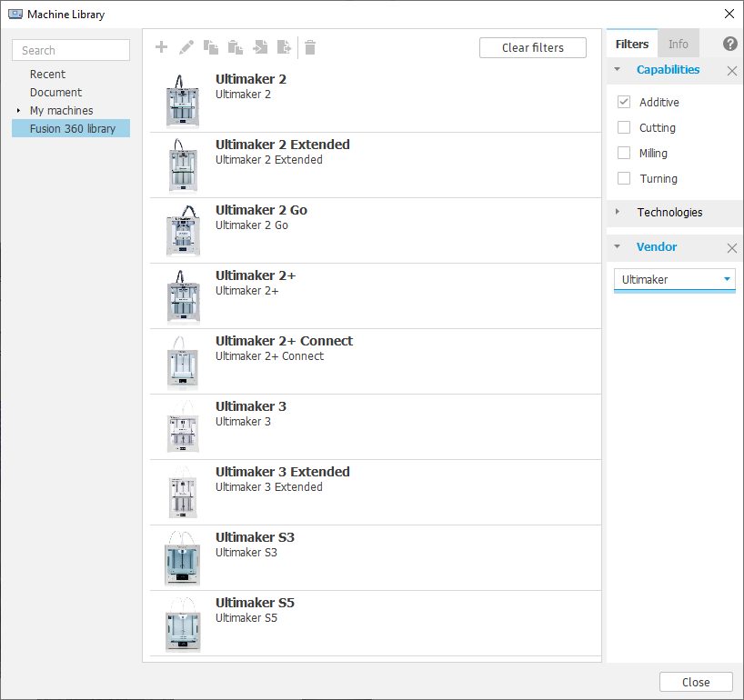The image size is (744, 700).
Task: Select the Ultimaker 3 printer thumbnail
Action: [183, 428]
